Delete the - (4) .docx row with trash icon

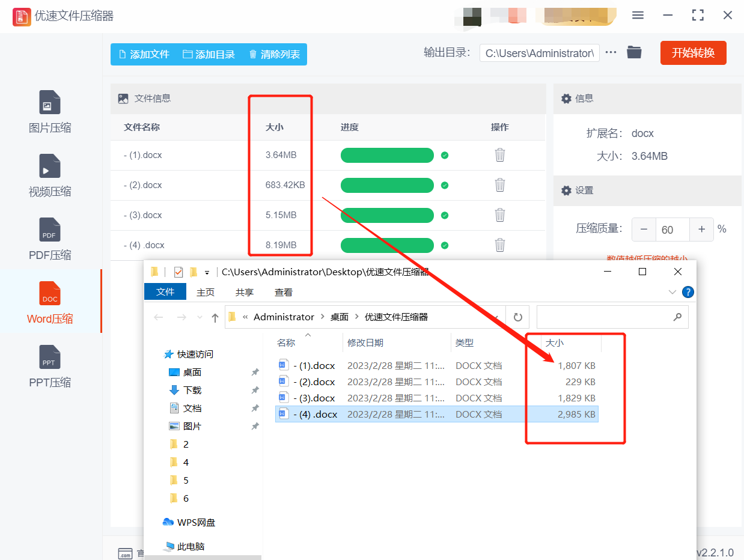[x=500, y=245]
